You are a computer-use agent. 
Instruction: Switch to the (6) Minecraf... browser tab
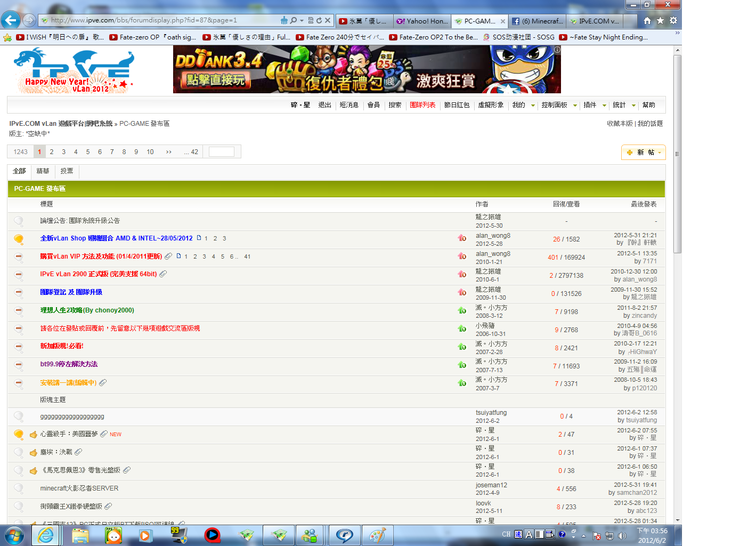(x=537, y=21)
